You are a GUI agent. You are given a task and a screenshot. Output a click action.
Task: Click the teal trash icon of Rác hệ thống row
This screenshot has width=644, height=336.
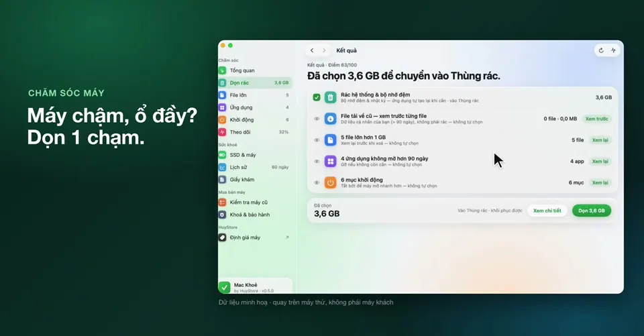point(330,97)
